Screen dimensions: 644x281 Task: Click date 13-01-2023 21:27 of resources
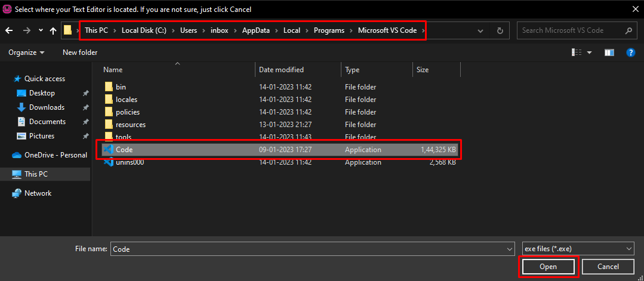tap(285, 125)
